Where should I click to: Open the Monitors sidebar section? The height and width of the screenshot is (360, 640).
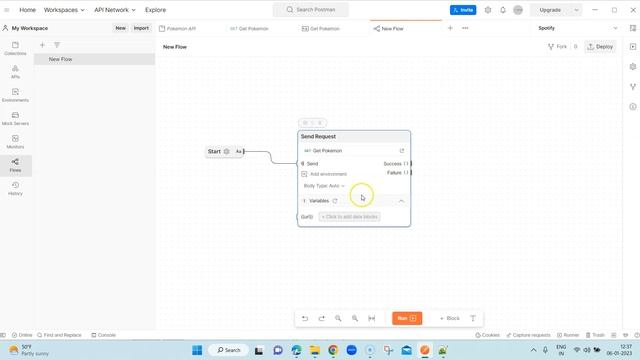(16, 142)
